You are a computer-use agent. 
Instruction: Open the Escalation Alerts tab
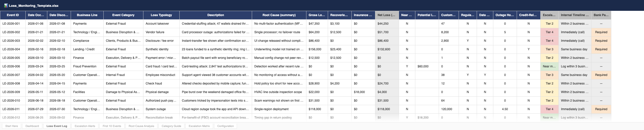(x=85, y=126)
